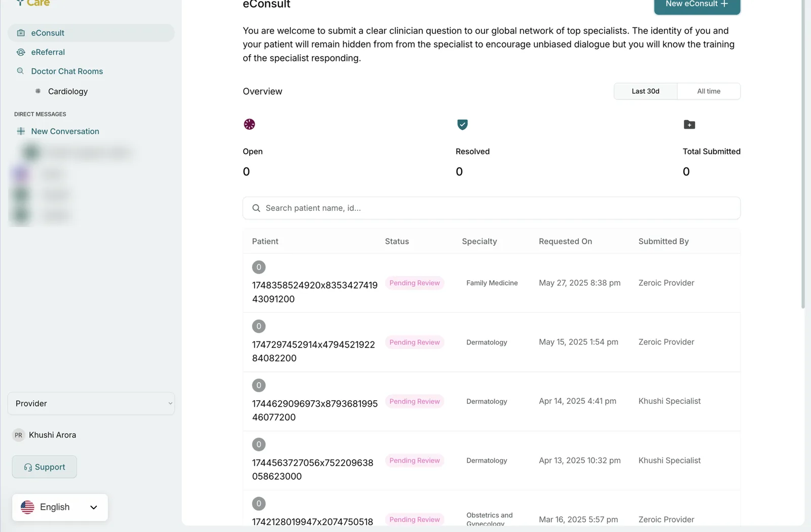Click the 0 badge on patient 1744629096973 row
Screen dimensions: 811x532
click(259, 385)
